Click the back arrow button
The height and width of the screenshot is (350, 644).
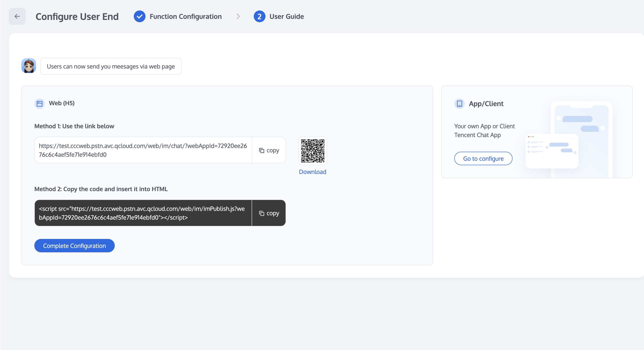pyautogui.click(x=17, y=17)
